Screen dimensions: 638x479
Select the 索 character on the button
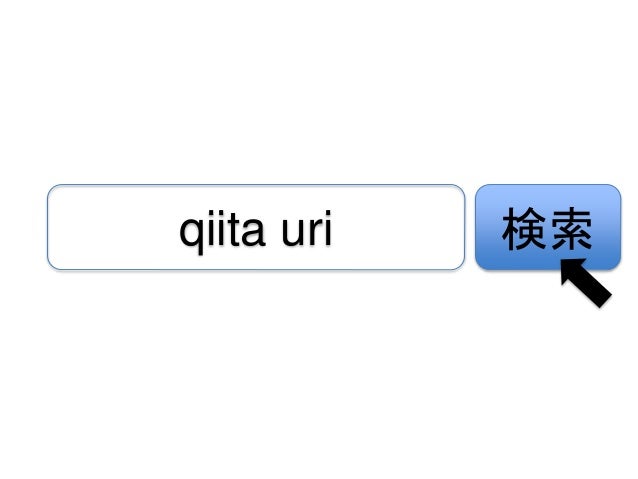pyautogui.click(x=571, y=228)
